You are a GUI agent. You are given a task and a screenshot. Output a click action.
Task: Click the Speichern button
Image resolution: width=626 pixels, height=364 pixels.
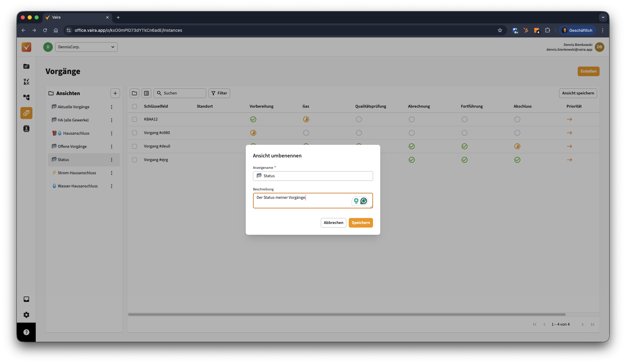(360, 223)
